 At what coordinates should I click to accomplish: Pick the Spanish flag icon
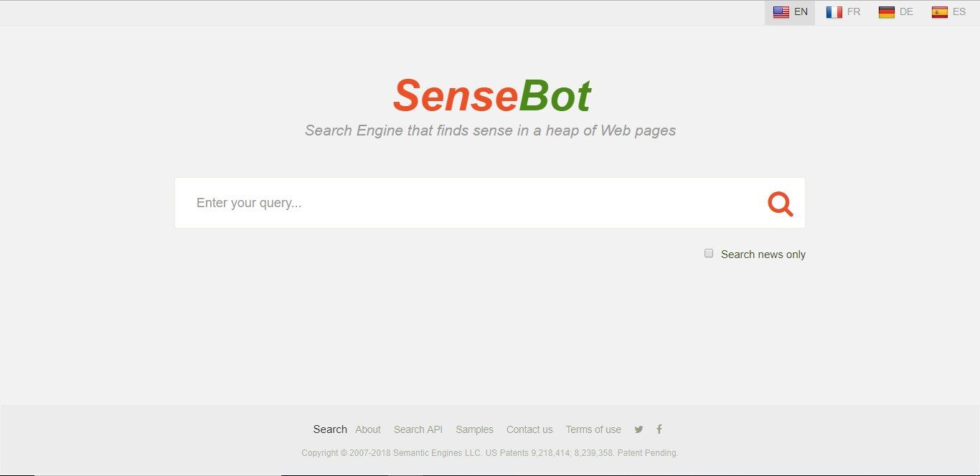pos(940,12)
